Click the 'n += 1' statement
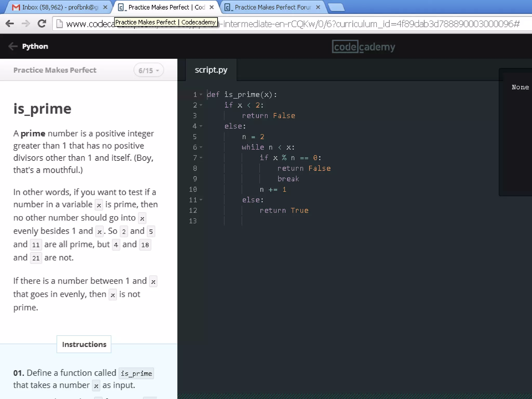This screenshot has width=532, height=399. point(273,189)
